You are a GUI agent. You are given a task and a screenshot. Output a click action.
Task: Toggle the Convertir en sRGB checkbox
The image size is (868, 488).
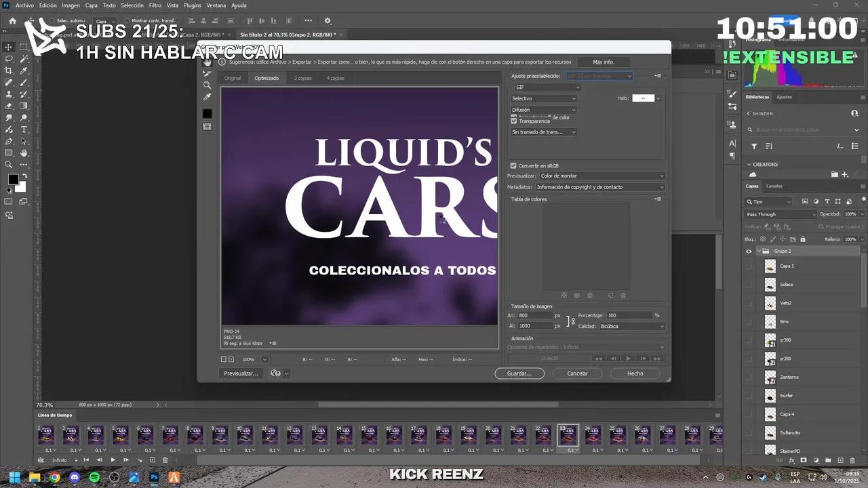click(x=513, y=165)
